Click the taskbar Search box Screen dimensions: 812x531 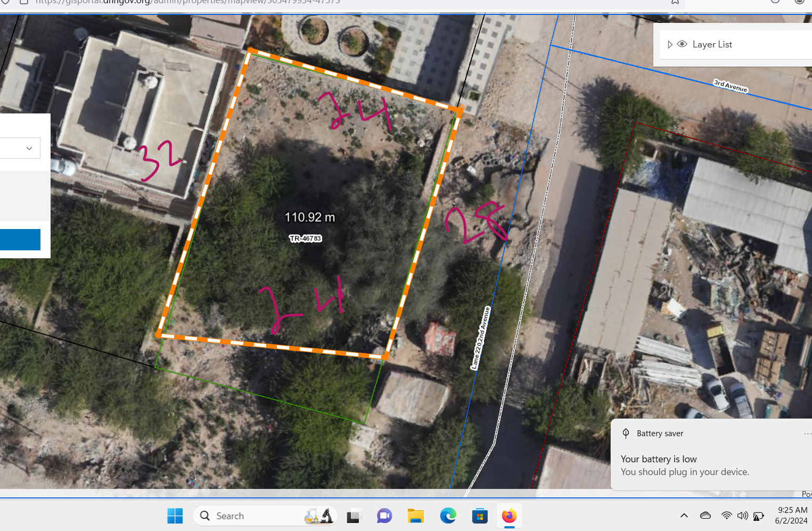265,516
